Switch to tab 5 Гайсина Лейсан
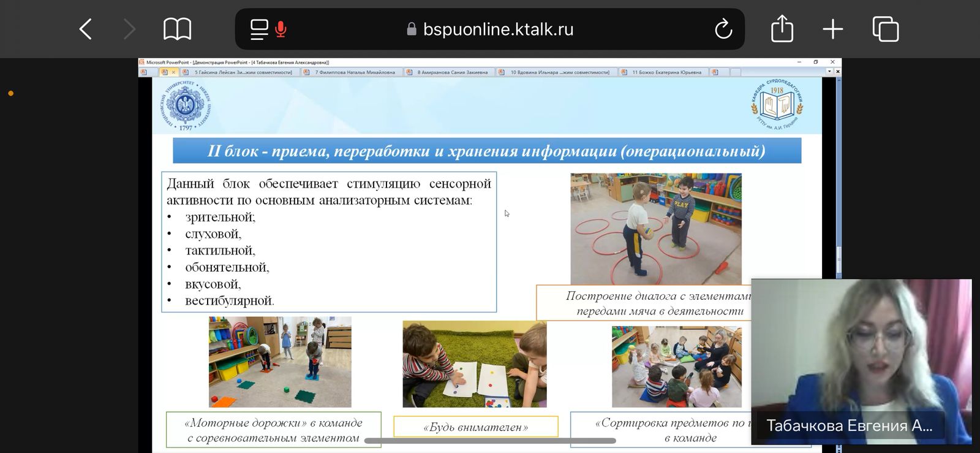The width and height of the screenshot is (980, 453). 242,72
